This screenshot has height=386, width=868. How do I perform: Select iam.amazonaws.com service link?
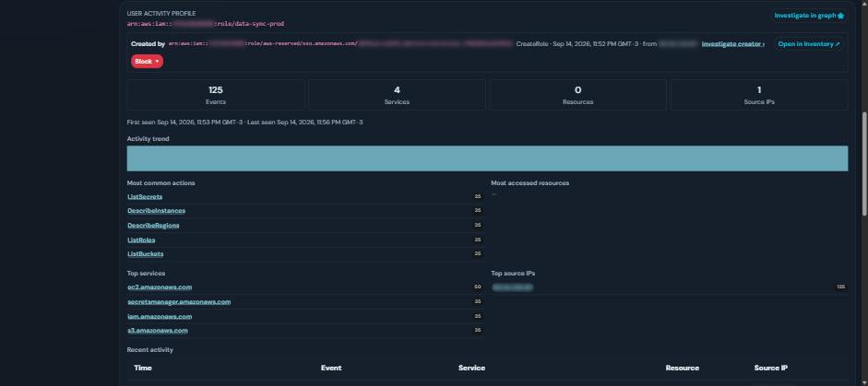(160, 316)
